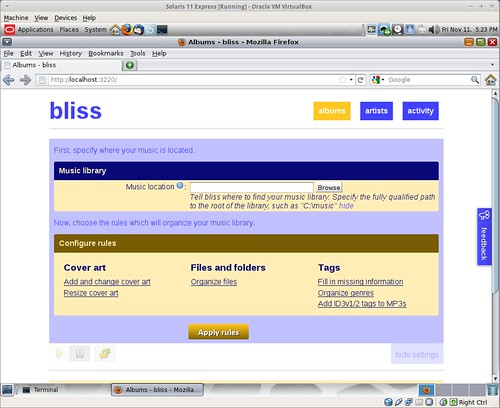Go to the artists page

pyautogui.click(x=376, y=111)
